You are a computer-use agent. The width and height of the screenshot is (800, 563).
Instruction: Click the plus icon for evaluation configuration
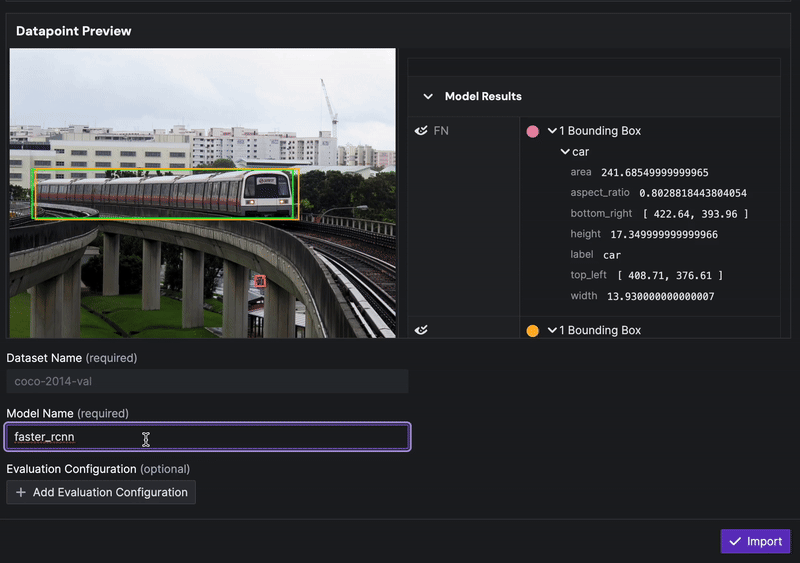[x=21, y=492]
